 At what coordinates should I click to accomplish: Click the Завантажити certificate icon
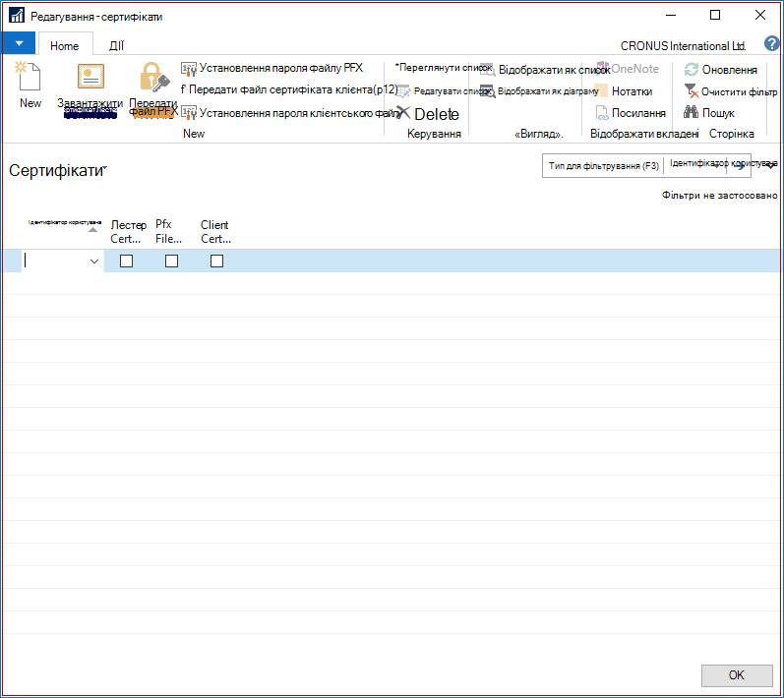coord(90,77)
